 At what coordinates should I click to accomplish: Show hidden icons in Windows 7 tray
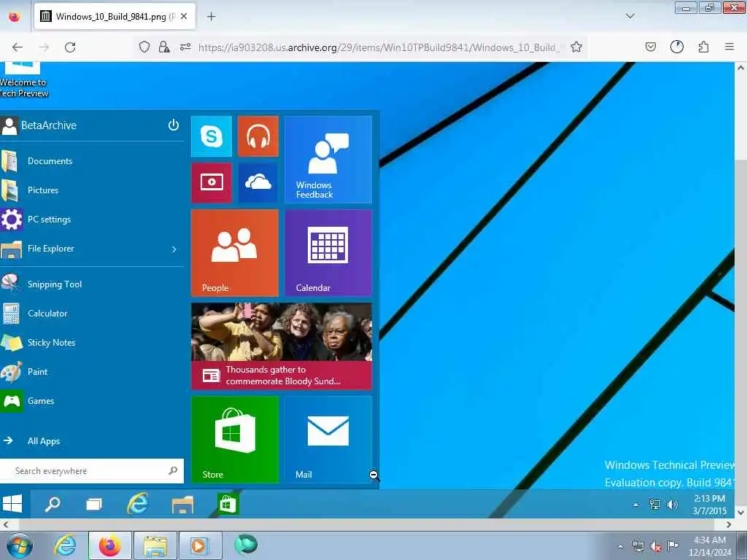(x=620, y=546)
